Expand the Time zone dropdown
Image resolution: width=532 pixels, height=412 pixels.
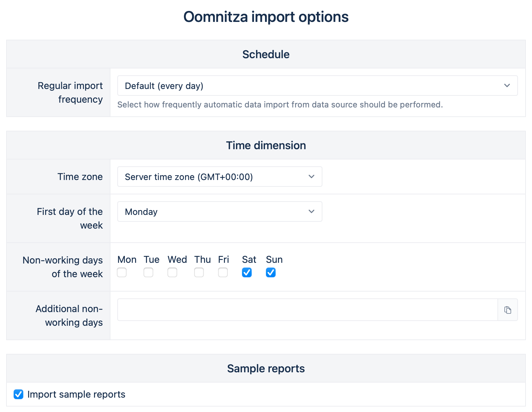click(x=220, y=177)
